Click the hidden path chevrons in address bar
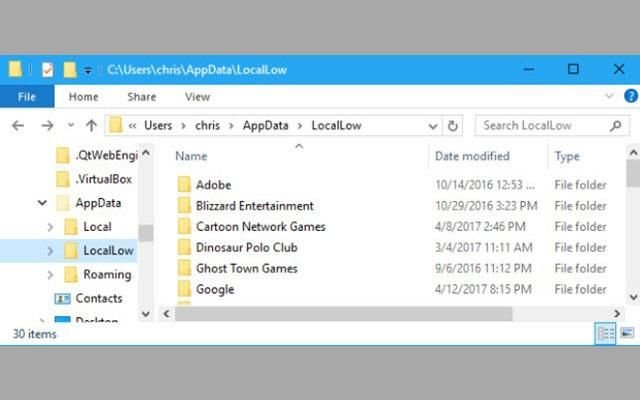The height and width of the screenshot is (400, 640). tap(132, 126)
